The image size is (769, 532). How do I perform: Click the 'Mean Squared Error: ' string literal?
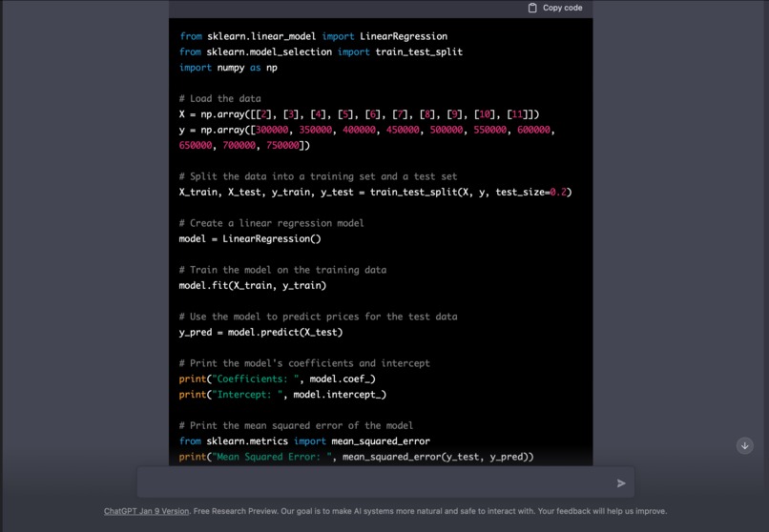pyautogui.click(x=272, y=457)
